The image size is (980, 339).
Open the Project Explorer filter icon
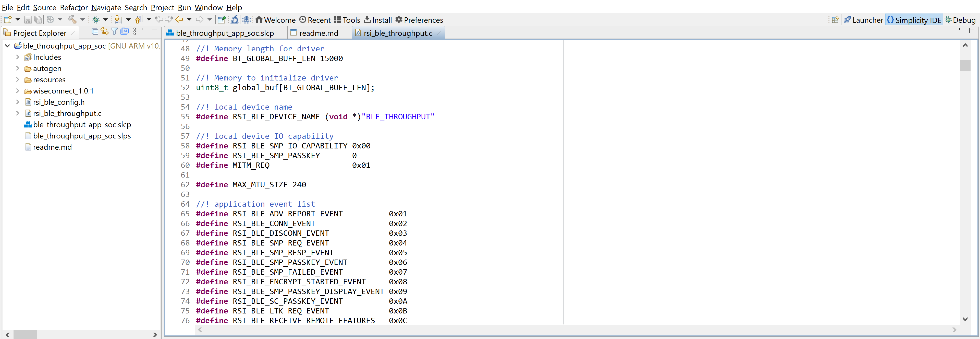tap(114, 32)
